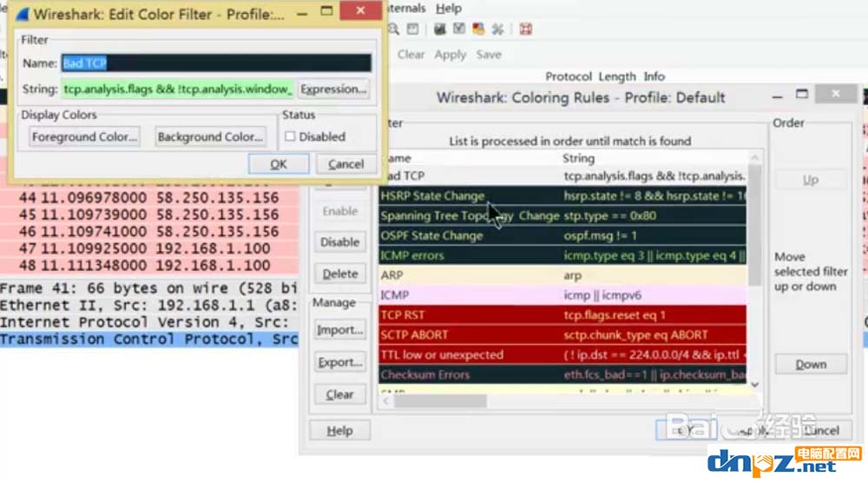The height and width of the screenshot is (483, 868).
Task: Close the Edit Color Filter dialog
Action: point(360,10)
